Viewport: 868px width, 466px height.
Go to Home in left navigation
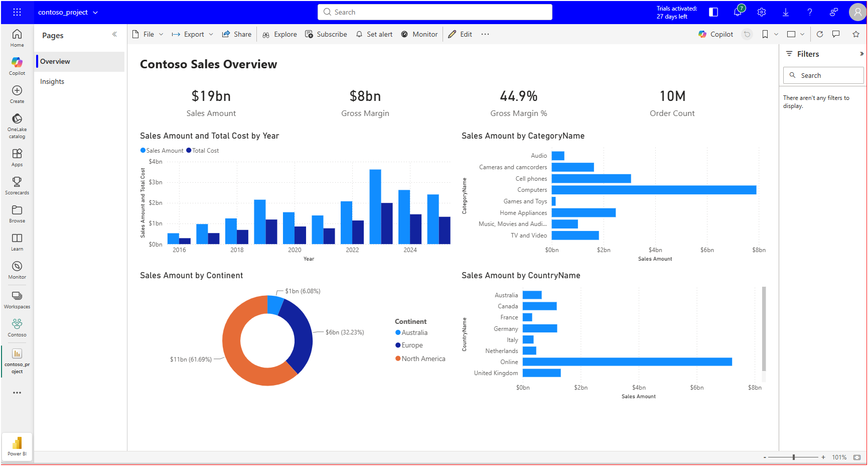(17, 38)
